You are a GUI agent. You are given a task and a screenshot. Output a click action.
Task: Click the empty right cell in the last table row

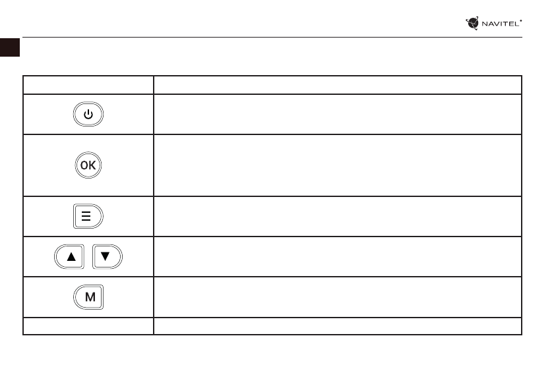click(337, 325)
